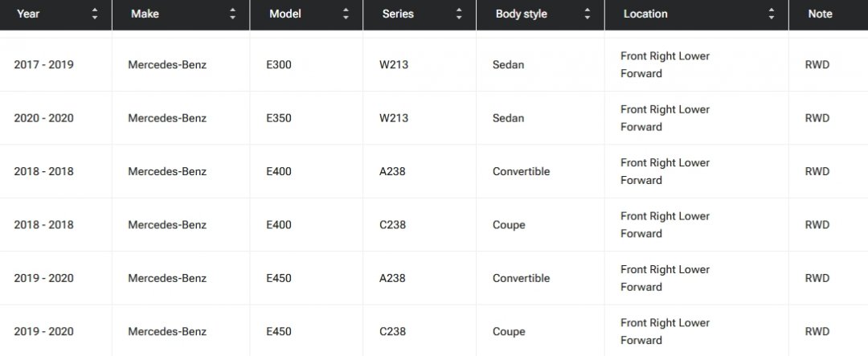
Task: Click the A238 series cell for E400
Action: pos(394,171)
